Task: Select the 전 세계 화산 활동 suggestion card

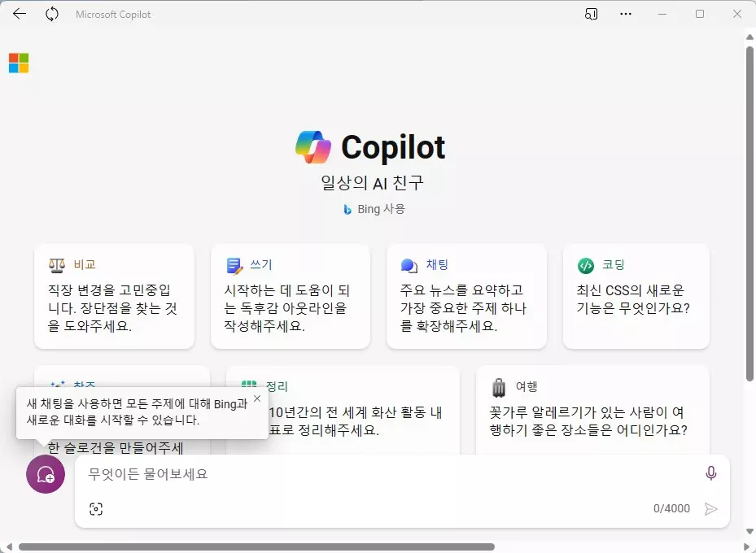Action: click(343, 410)
